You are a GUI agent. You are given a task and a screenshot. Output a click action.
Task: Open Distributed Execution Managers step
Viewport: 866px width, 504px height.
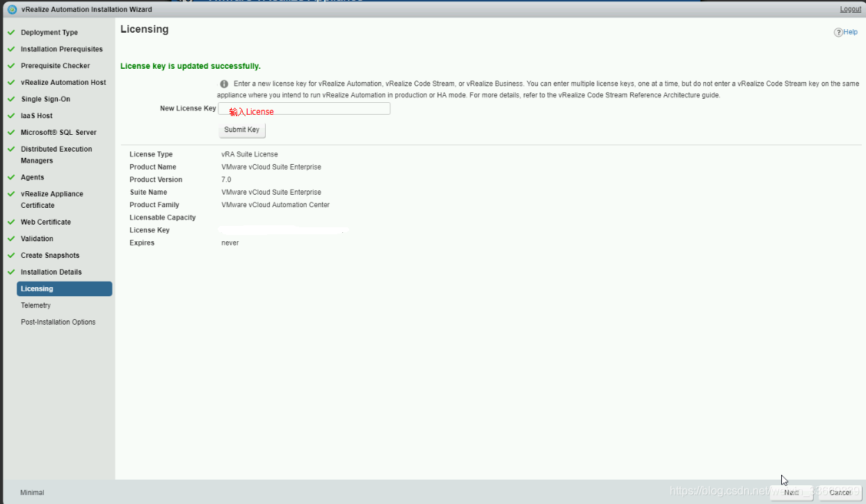tap(56, 155)
